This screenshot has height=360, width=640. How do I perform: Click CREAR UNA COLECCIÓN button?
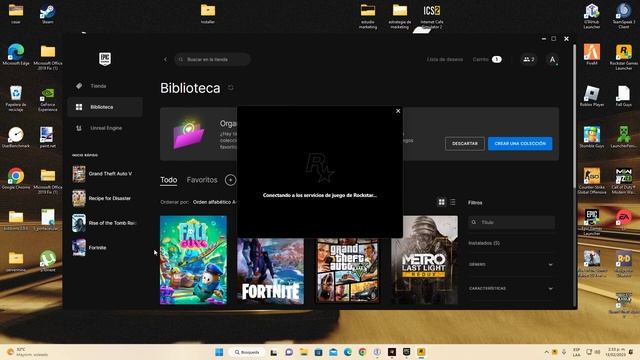[520, 144]
